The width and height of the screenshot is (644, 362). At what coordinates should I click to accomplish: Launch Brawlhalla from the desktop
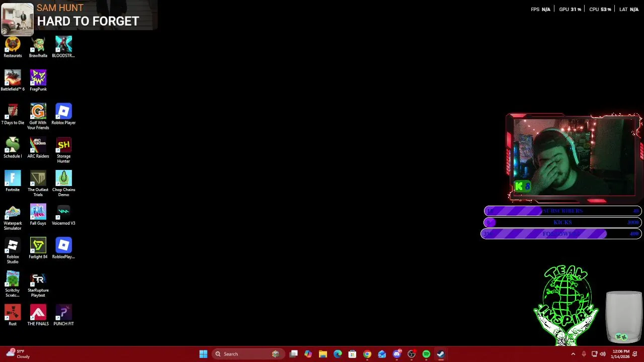point(38,47)
